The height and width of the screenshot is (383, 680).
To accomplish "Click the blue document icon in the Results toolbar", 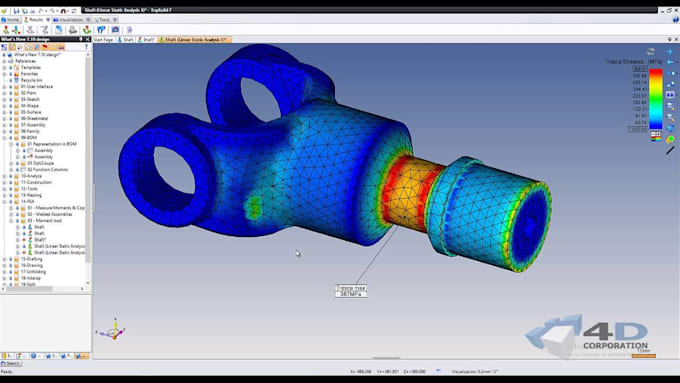I will click(x=59, y=29).
